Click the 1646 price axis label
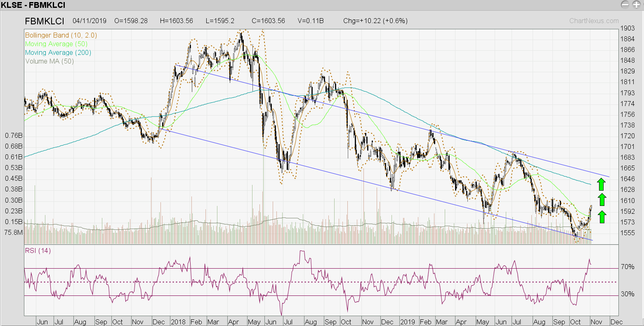Image resolution: width=644 pixels, height=326 pixels. pos(627,179)
